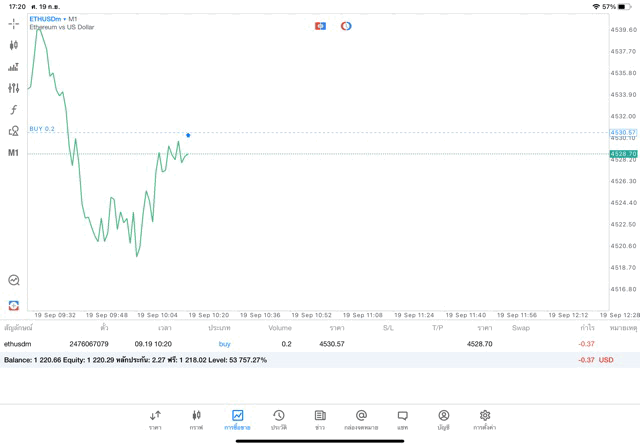Open the ETHUSDm symbol title selector

[44, 19]
